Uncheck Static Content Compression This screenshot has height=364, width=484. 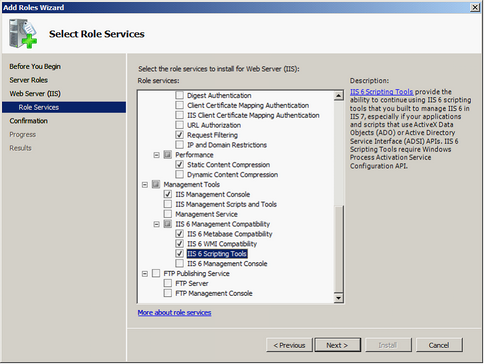179,165
